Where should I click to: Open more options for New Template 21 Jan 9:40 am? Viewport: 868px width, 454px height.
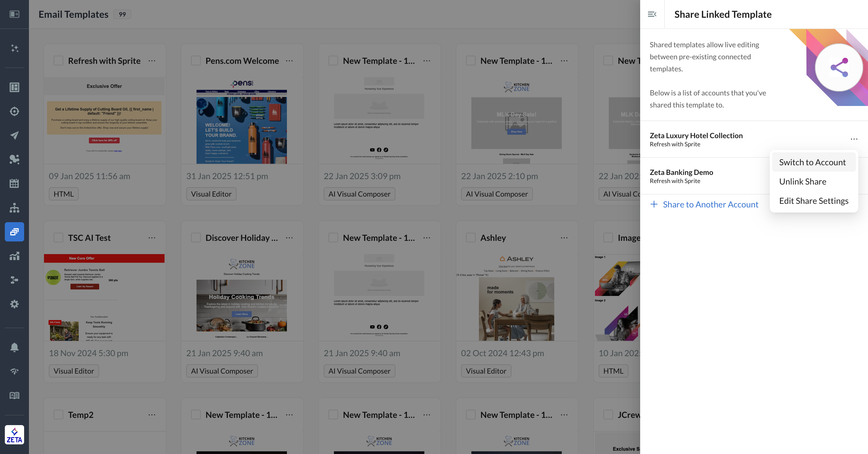[427, 238]
